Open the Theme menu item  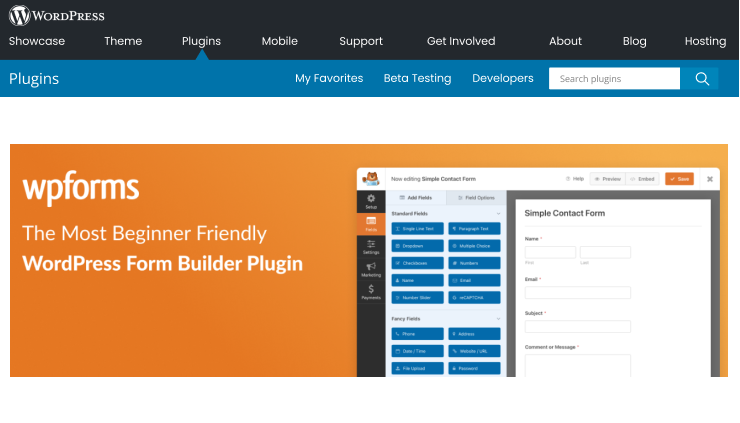[x=123, y=41]
